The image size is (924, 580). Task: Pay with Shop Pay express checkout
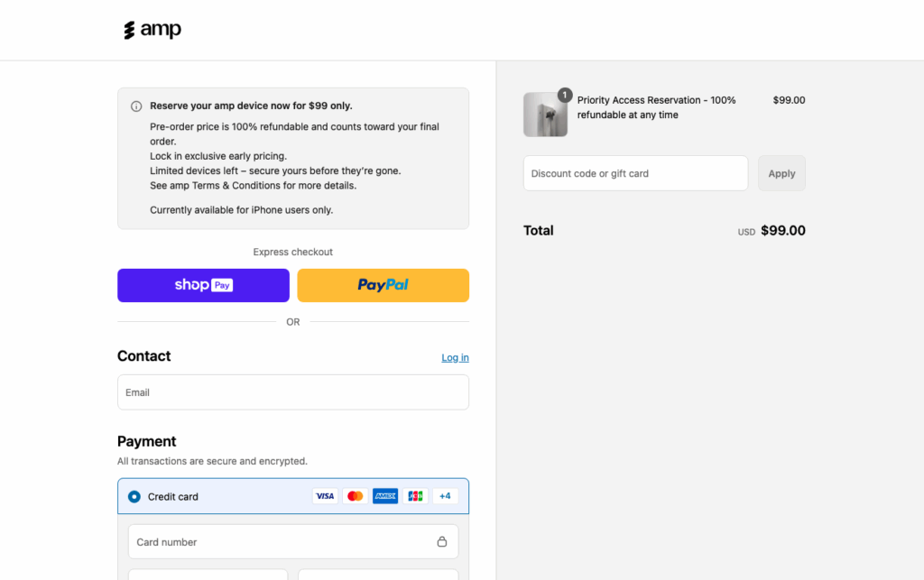203,285
